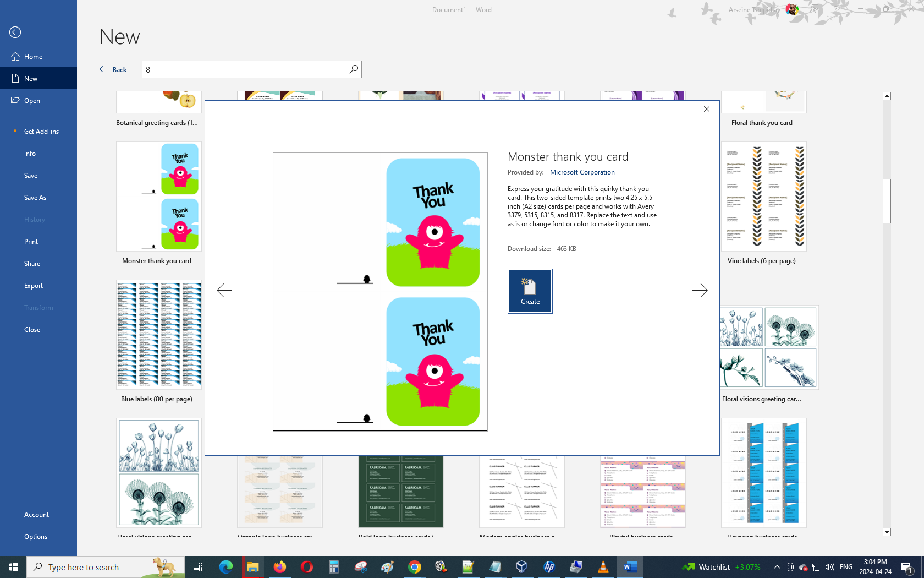
Task: Create the Monster thank you card
Action: point(530,291)
